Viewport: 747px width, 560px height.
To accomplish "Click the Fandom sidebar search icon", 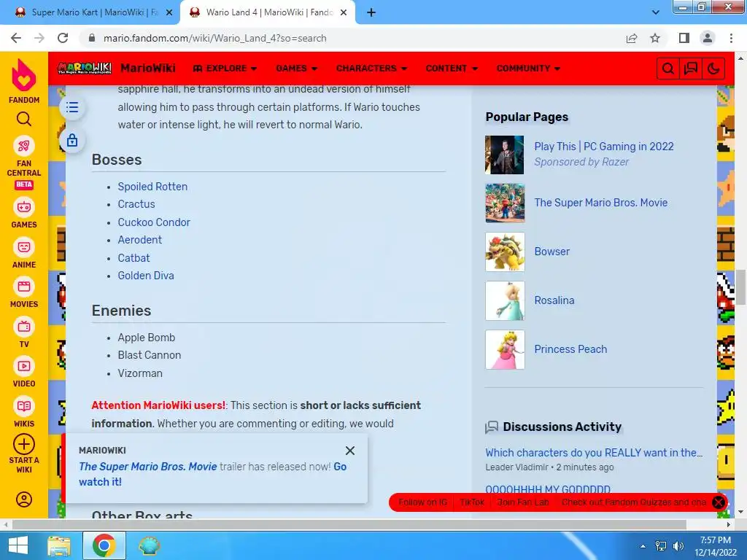I will tap(24, 119).
